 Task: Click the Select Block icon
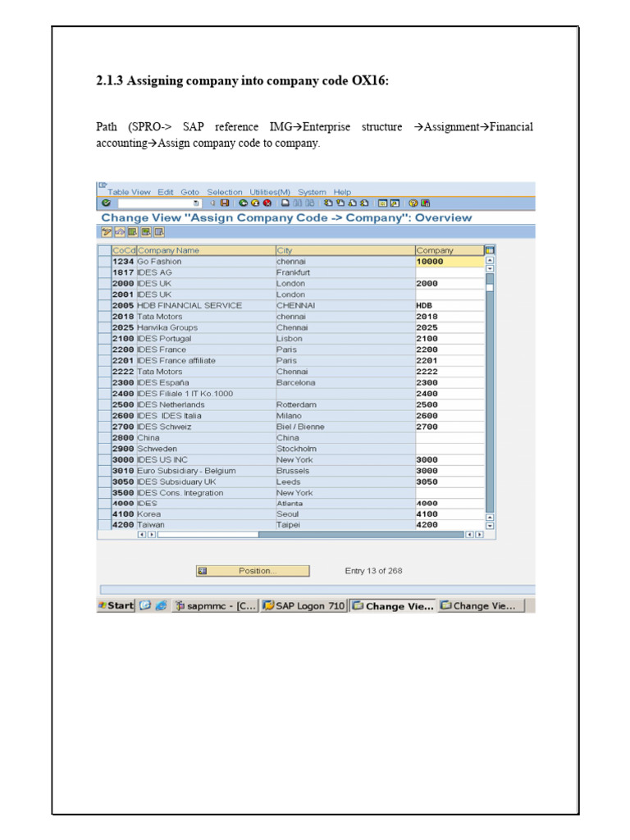(x=146, y=232)
